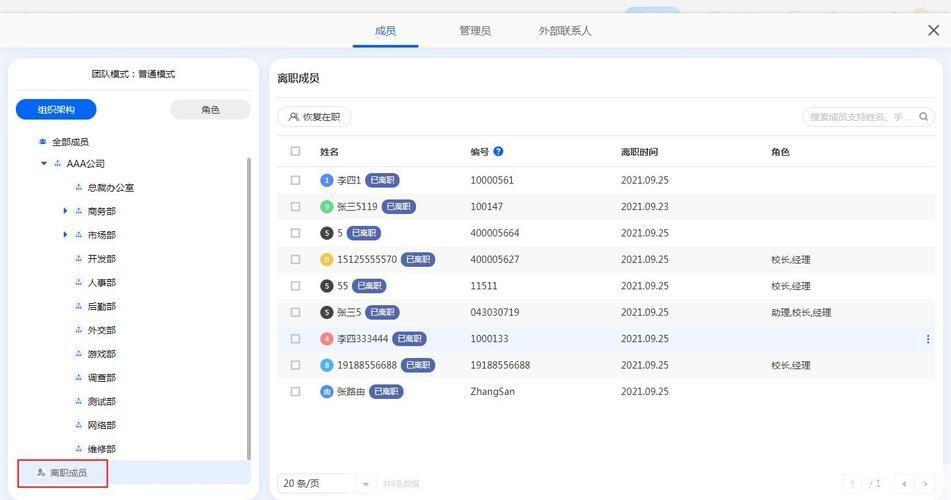The image size is (951, 500).
Task: Expand the 市场部 department node
Action: coord(65,235)
